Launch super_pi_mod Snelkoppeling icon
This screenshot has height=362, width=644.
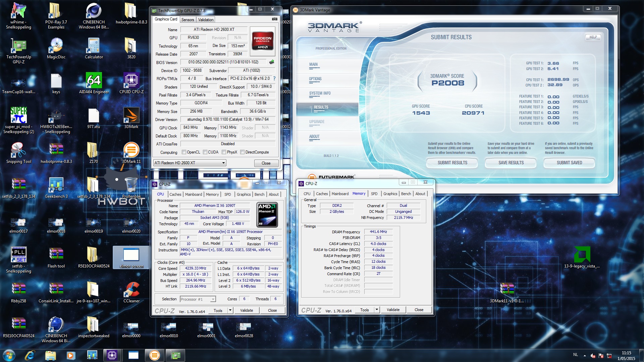click(18, 120)
